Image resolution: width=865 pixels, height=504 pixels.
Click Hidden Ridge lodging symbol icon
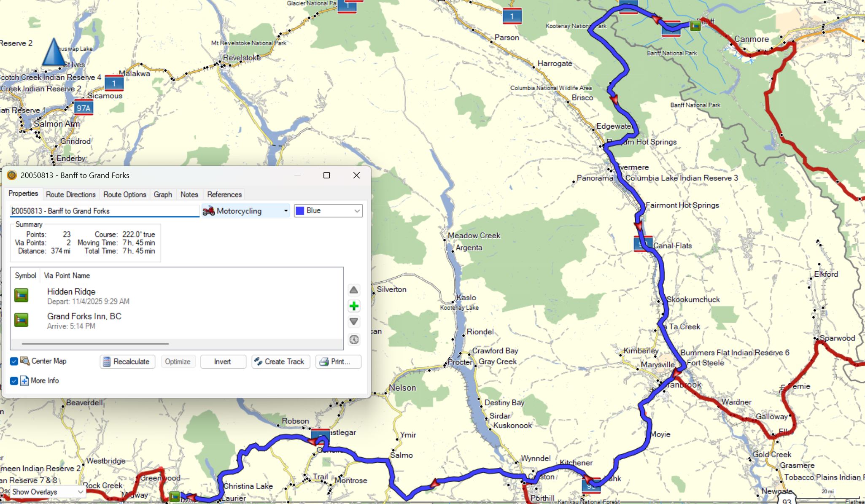pos(22,295)
